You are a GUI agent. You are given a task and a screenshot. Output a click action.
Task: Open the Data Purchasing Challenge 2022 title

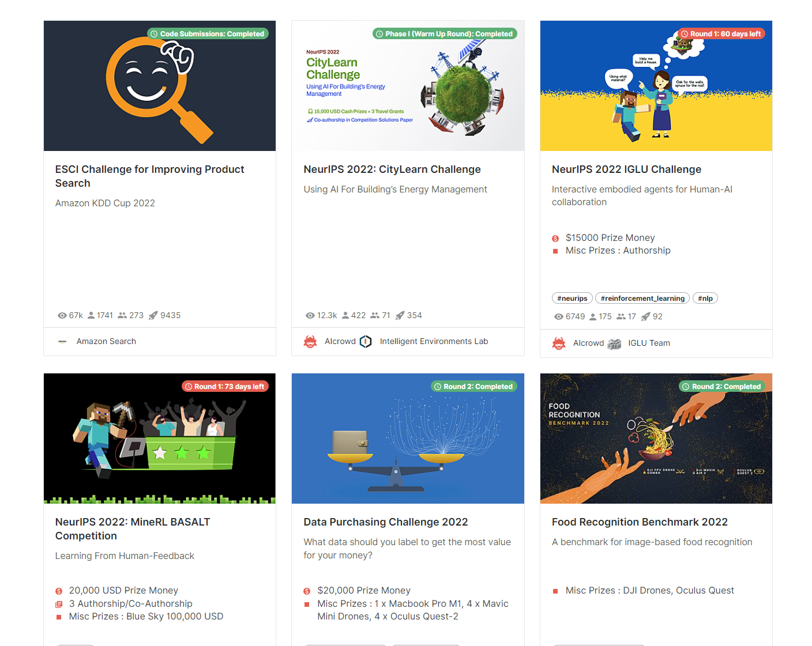[x=386, y=522]
